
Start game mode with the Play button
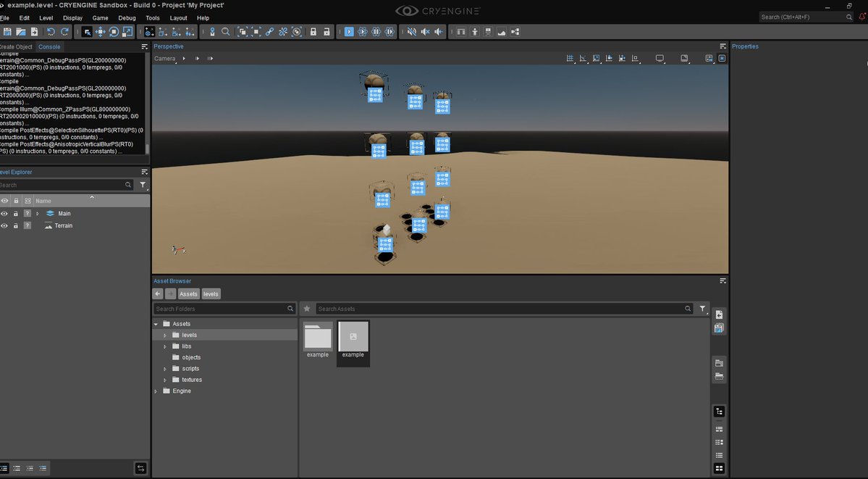[x=349, y=32]
